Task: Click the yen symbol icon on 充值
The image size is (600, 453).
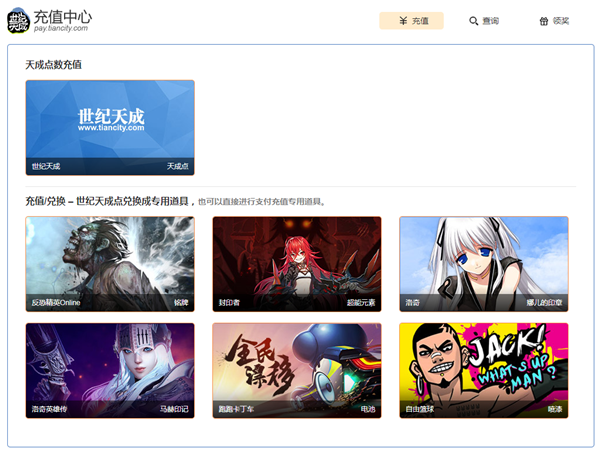Action: pos(403,21)
